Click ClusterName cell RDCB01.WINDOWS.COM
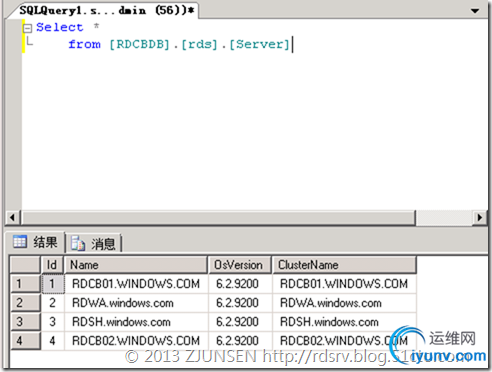The width and height of the screenshot is (492, 372). tap(344, 284)
